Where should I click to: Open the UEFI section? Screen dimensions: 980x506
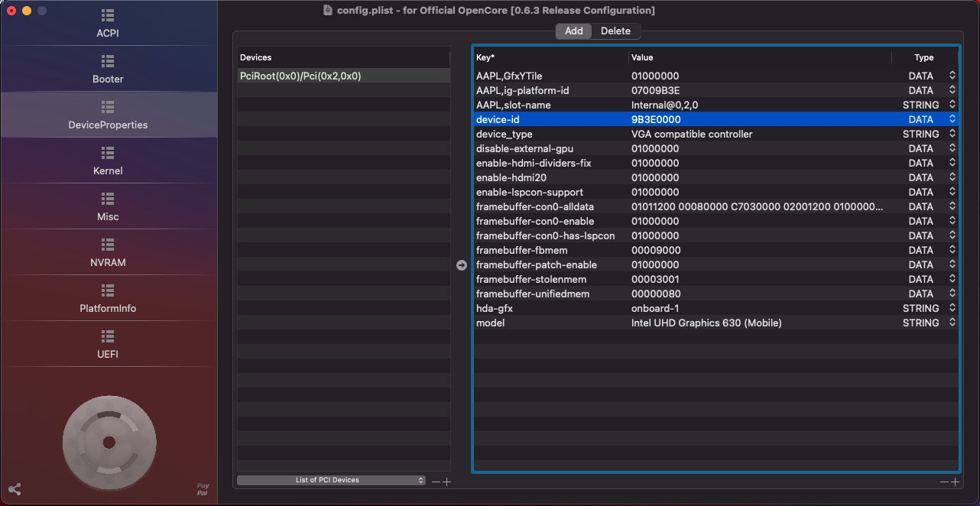pyautogui.click(x=108, y=344)
